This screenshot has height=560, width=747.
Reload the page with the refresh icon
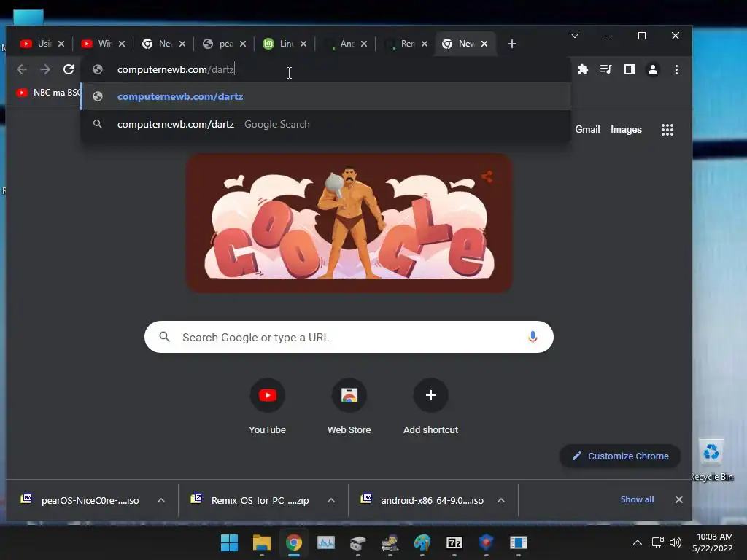click(69, 69)
